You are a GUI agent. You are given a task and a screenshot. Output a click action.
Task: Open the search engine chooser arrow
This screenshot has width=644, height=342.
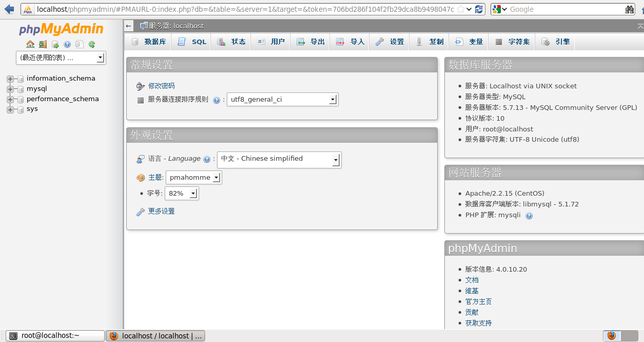tap(504, 9)
